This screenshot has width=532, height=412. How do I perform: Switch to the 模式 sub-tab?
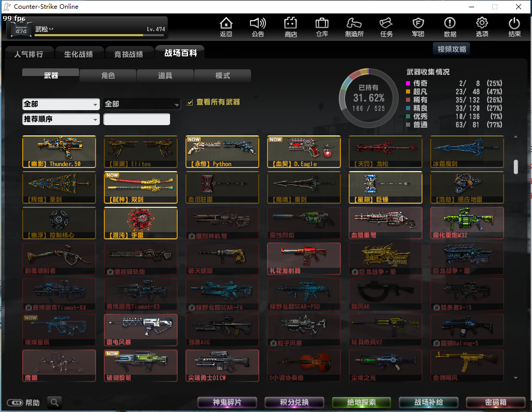point(223,75)
